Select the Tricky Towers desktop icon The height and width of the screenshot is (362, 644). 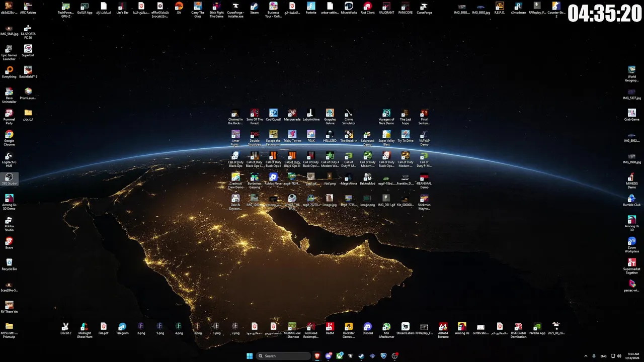(292, 136)
